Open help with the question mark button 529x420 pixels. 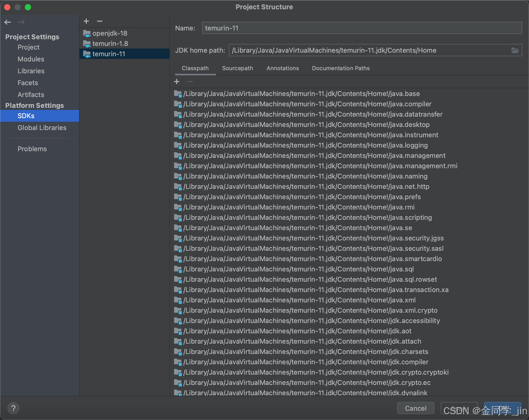tap(13, 408)
